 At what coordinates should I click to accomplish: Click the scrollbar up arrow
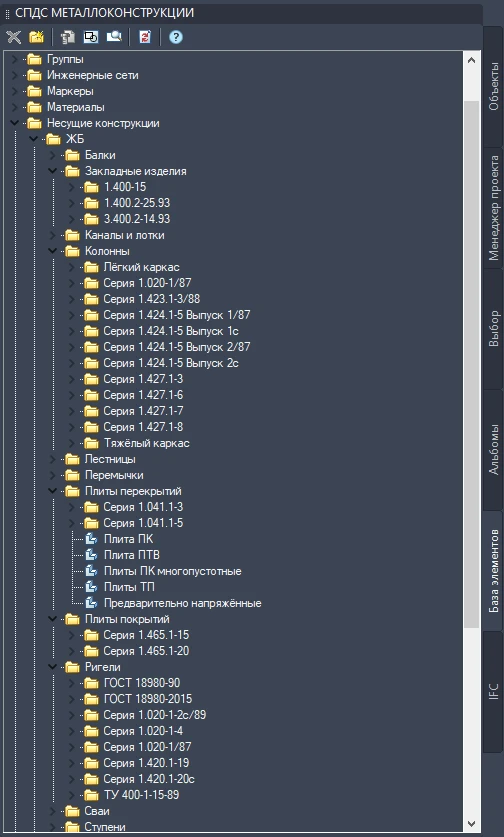[471, 60]
